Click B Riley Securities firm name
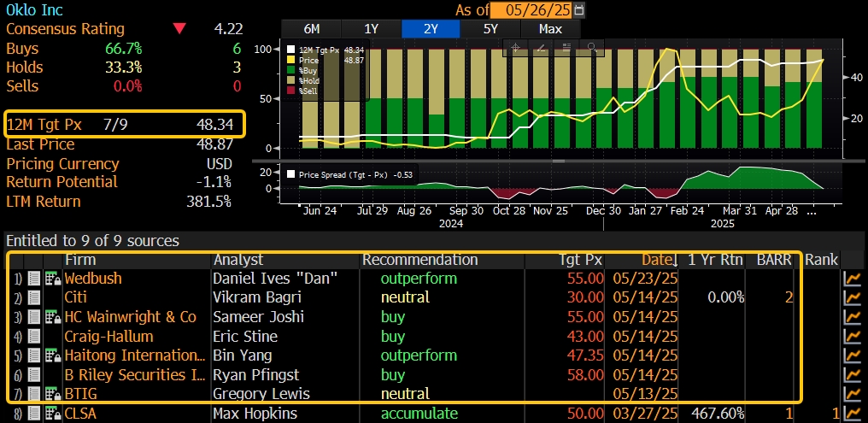Image resolution: width=868 pixels, height=423 pixels. [136, 374]
